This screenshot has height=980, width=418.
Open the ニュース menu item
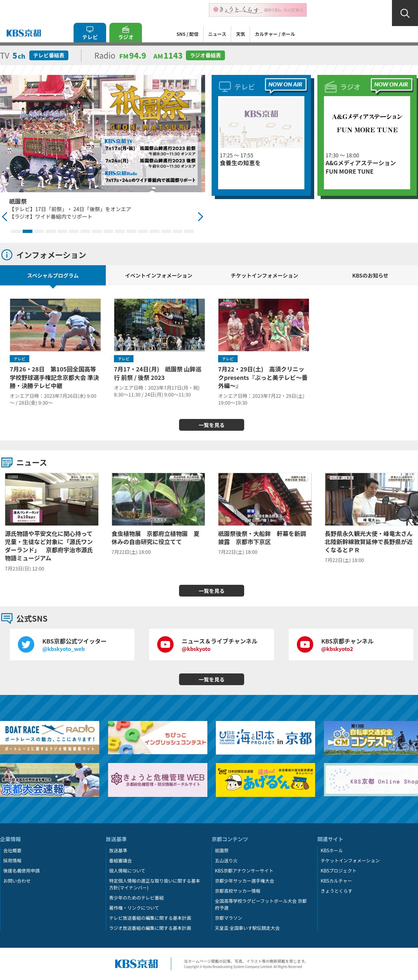point(217,34)
